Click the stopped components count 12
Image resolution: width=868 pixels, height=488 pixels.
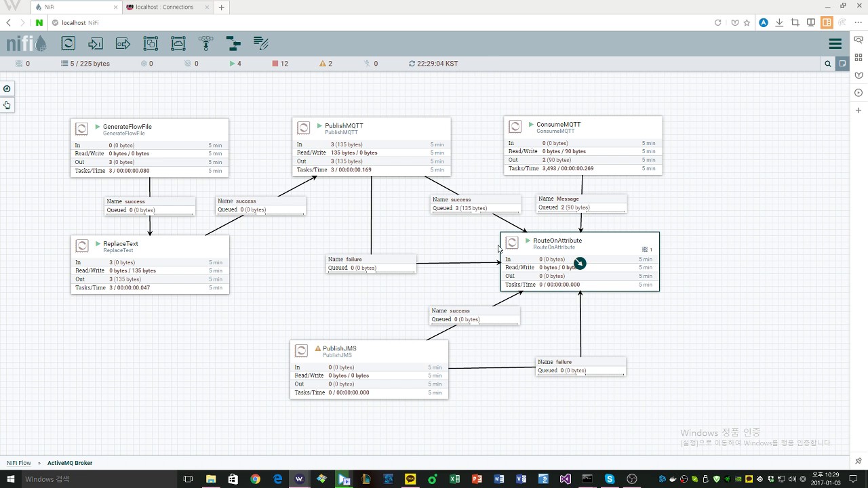(280, 64)
